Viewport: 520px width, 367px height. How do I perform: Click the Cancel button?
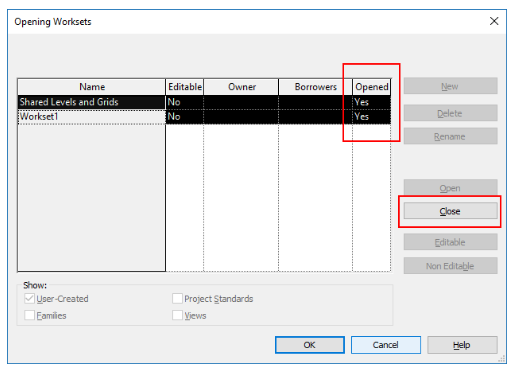pyautogui.click(x=386, y=345)
